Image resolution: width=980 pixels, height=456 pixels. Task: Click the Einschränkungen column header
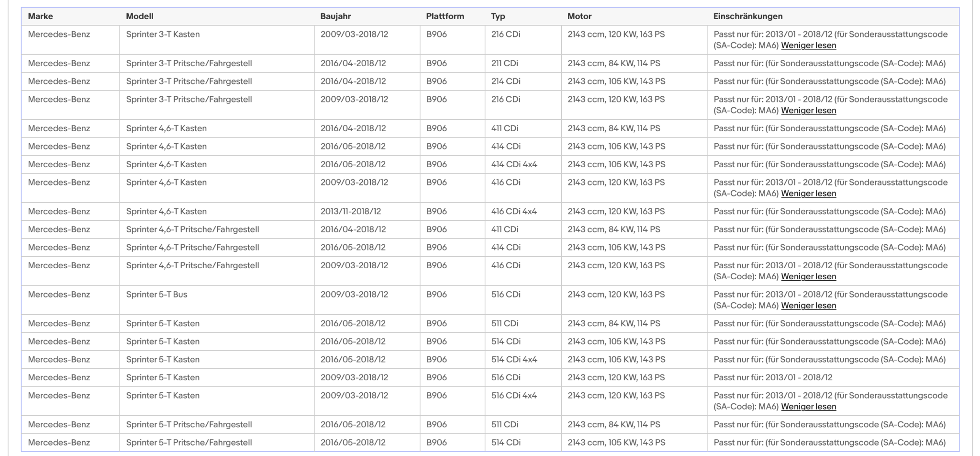748,16
